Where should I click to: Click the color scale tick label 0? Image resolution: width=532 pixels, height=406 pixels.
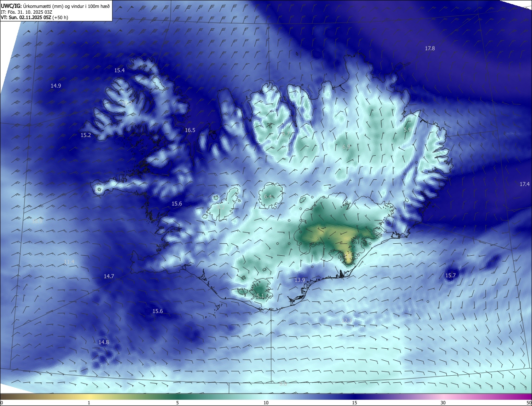pos(2,403)
